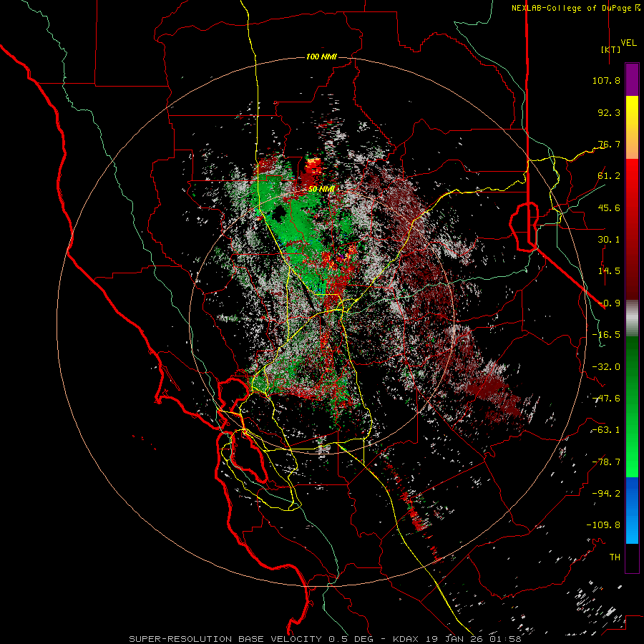Click the -78.7 legend value
This screenshot has height=644, width=644.
click(x=606, y=462)
